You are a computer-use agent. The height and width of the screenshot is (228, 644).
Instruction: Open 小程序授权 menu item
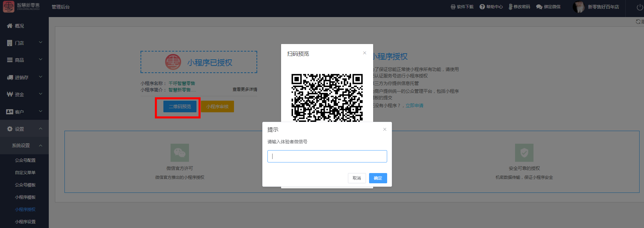click(25, 210)
